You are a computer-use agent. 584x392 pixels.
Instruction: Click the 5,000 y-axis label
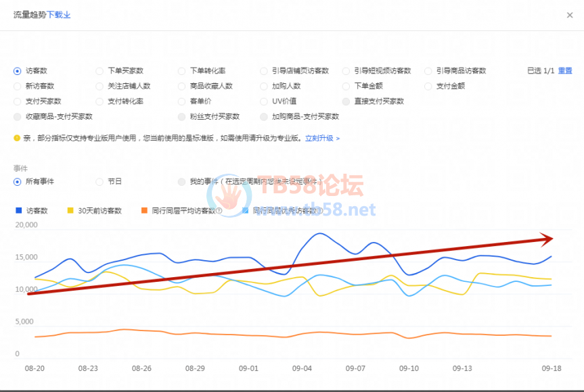tap(24, 322)
